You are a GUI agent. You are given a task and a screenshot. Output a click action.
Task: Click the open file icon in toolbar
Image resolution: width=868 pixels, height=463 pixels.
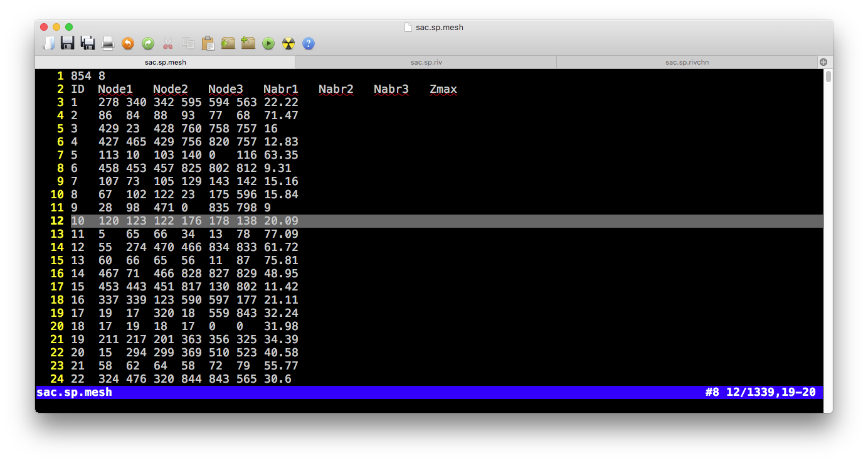click(x=48, y=43)
